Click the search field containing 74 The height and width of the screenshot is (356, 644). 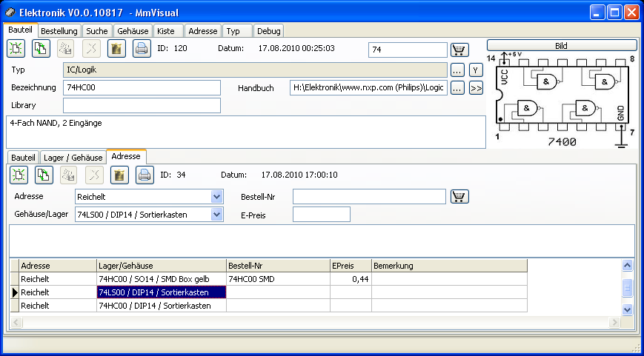(408, 50)
